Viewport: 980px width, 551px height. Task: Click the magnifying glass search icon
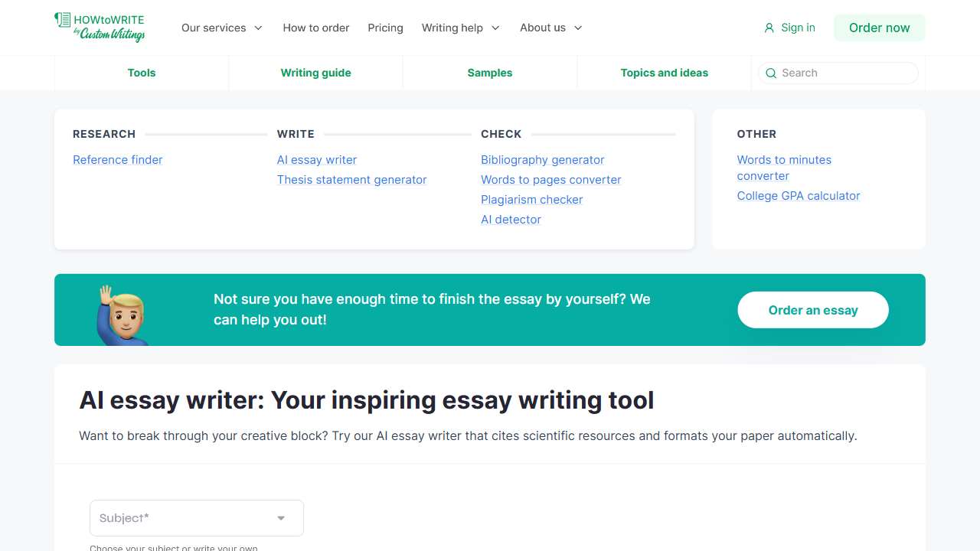pos(771,73)
